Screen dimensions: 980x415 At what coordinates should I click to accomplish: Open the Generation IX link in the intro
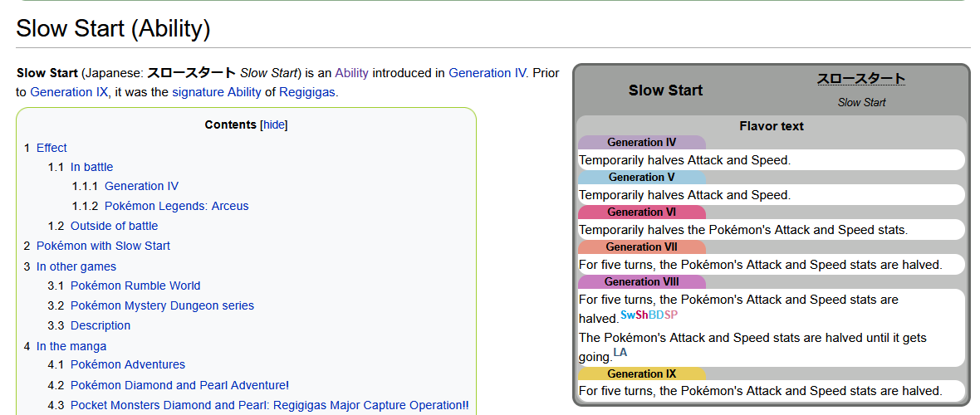click(x=69, y=92)
